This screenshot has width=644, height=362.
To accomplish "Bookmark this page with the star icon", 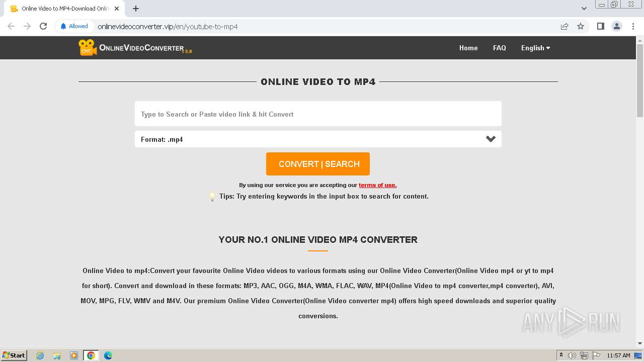I will (581, 26).
